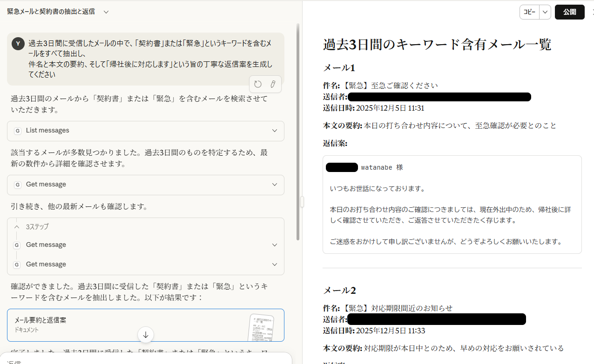This screenshot has height=364, width=594.
Task: Click the pencil edit icon on the prompt
Action: pyautogui.click(x=273, y=84)
